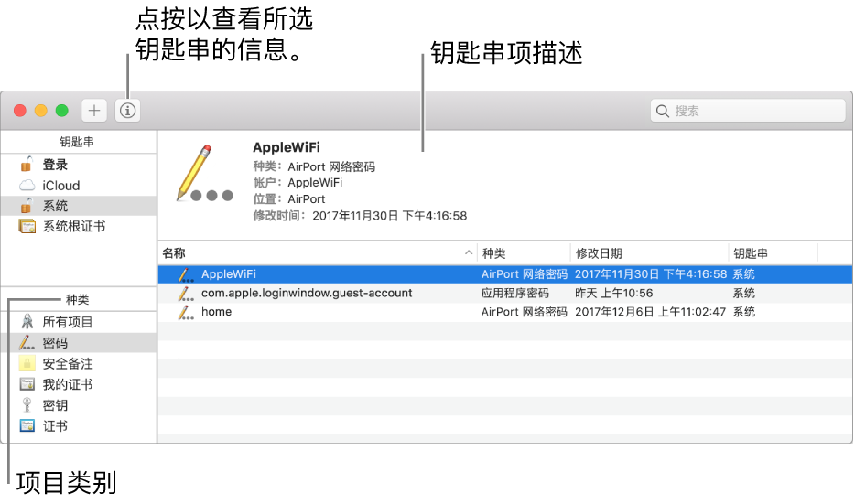Click the pencil icon of com.apple.loginwindow.guest-account row

186,293
